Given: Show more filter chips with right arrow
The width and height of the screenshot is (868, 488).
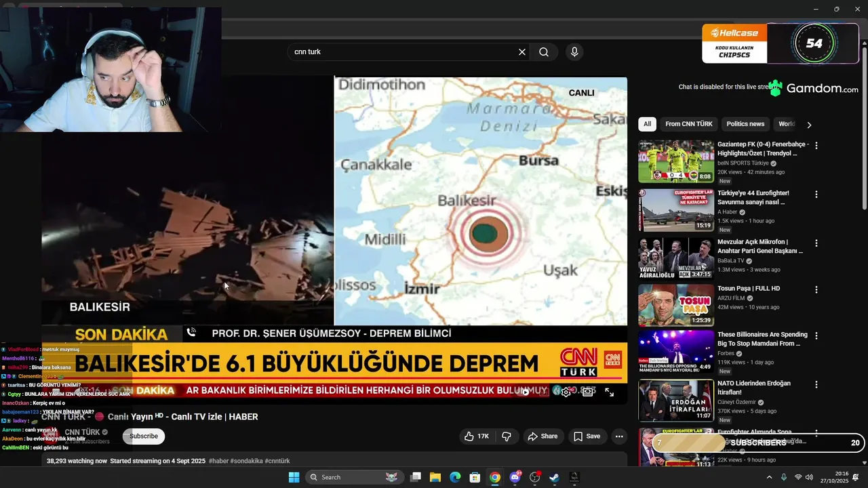Looking at the screenshot, I should click(x=808, y=125).
